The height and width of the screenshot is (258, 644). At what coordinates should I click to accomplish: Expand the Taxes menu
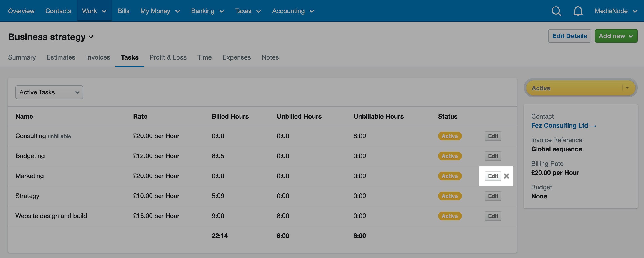(x=248, y=11)
